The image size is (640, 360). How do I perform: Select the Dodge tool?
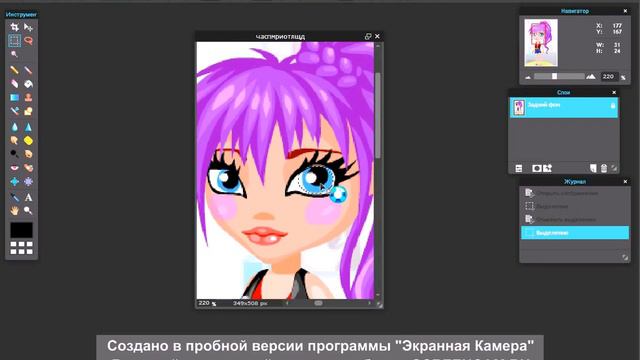14,154
